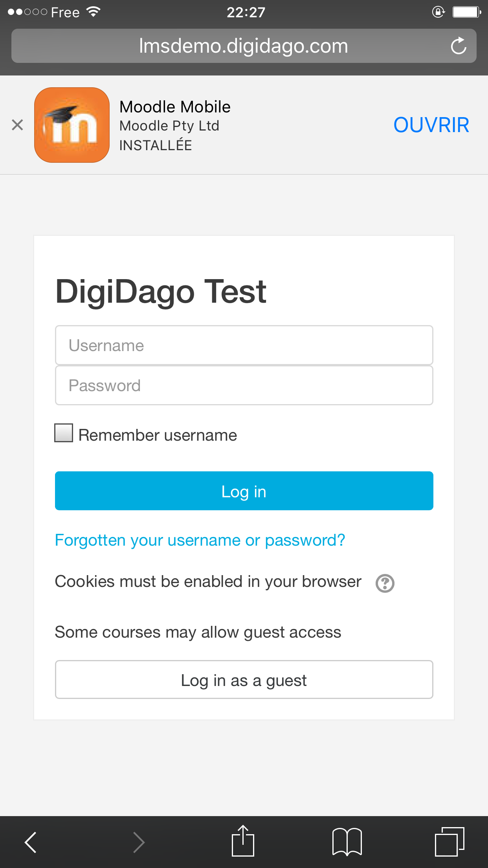Tap the Moodle Mobile banner title
This screenshot has height=868, width=488.
click(175, 107)
